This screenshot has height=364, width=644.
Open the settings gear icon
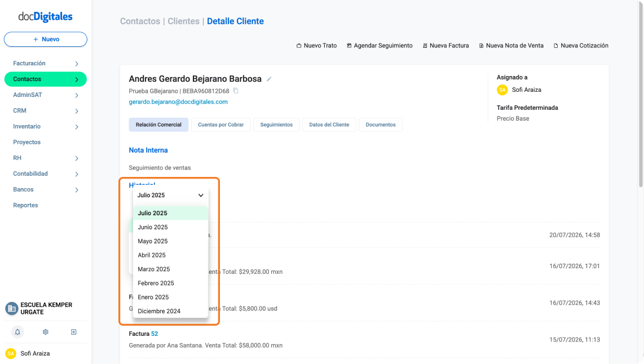point(46,332)
